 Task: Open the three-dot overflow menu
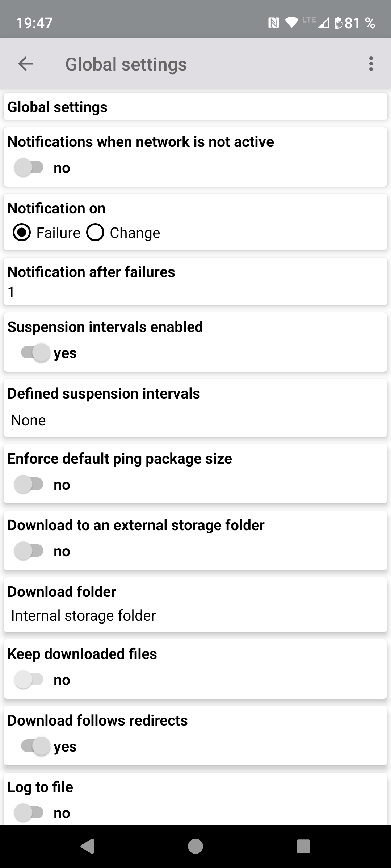(x=371, y=64)
